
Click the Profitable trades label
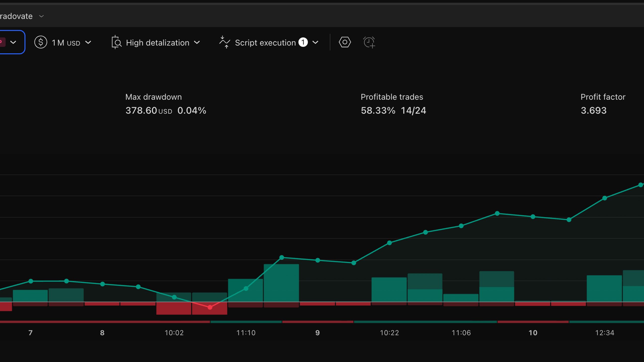pos(392,97)
